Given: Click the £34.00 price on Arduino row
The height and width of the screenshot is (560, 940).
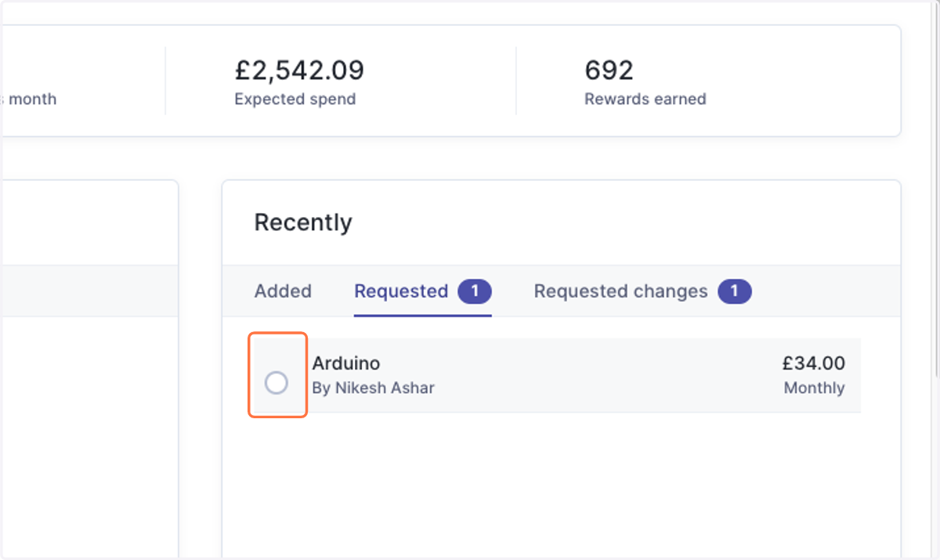Looking at the screenshot, I should pos(814,363).
